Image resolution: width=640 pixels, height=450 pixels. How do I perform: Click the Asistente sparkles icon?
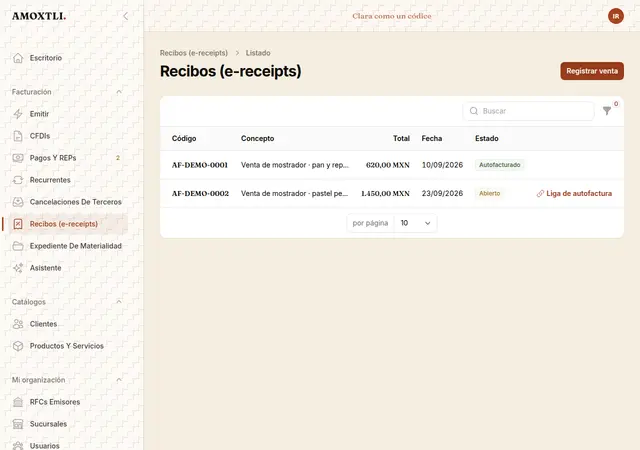pyautogui.click(x=18, y=268)
